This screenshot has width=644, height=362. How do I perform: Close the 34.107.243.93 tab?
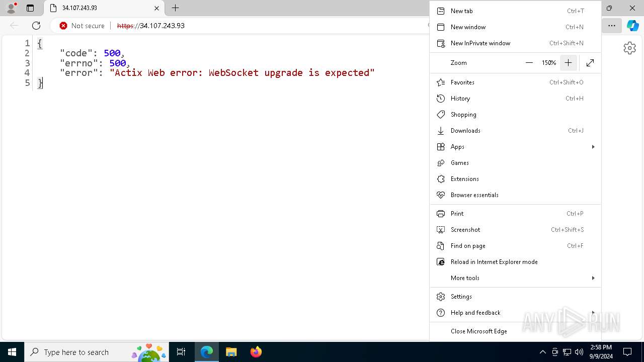pyautogui.click(x=156, y=8)
